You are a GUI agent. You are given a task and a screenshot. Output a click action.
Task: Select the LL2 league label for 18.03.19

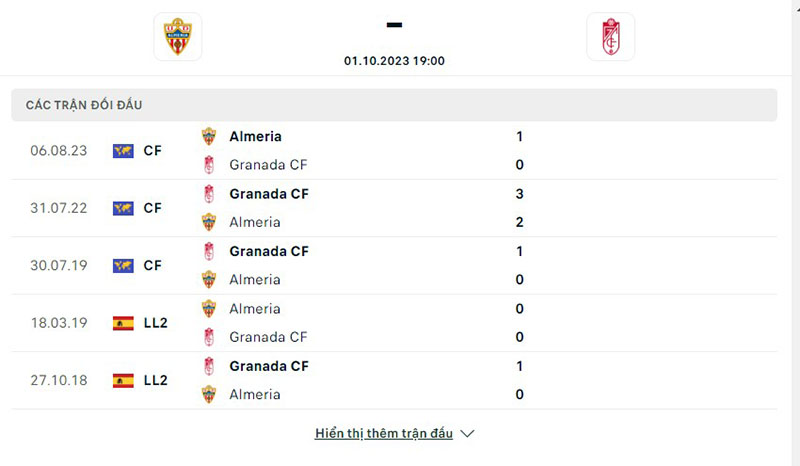coord(155,323)
